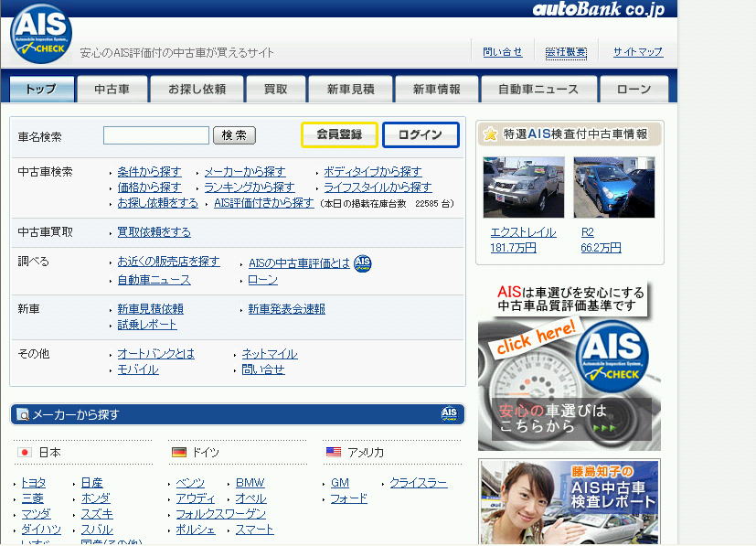Image resolution: width=756 pixels, height=546 pixels.
Task: Click 条件から探す link
Action: click(150, 171)
